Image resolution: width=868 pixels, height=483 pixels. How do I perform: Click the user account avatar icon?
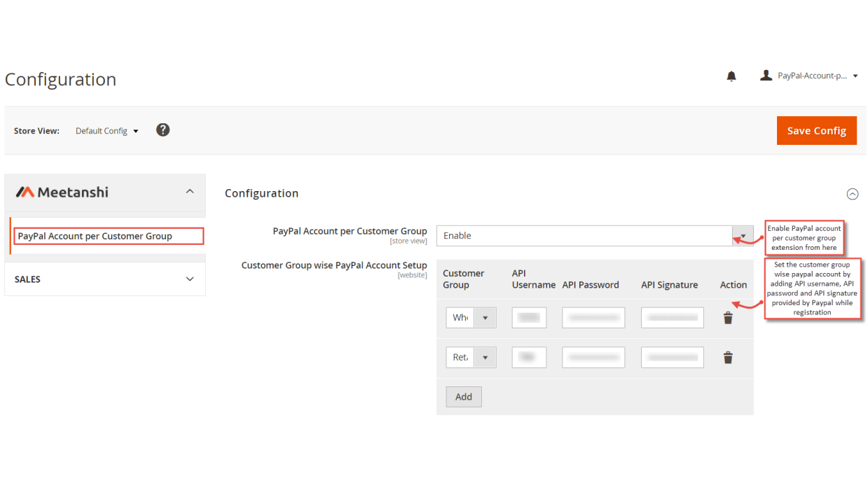point(766,75)
